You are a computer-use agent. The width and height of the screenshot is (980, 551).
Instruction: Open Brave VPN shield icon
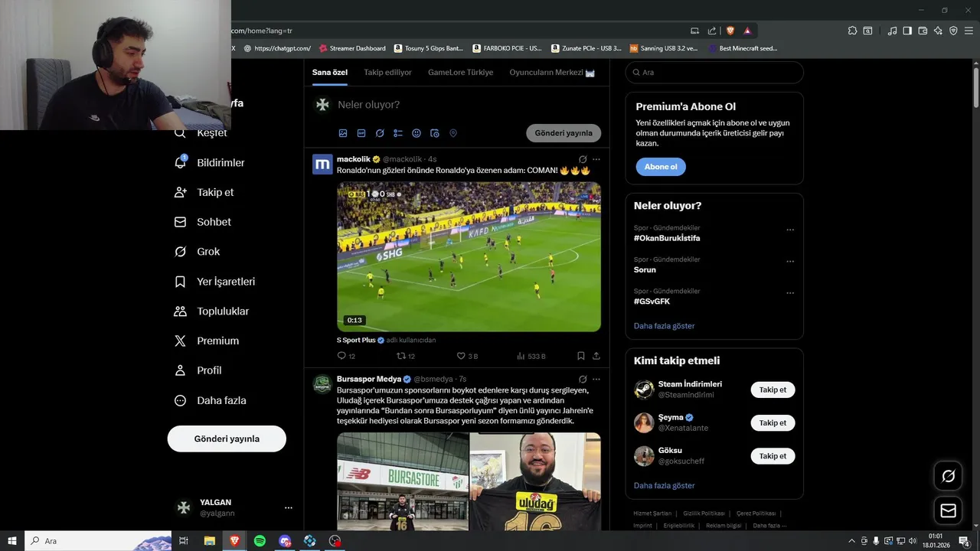point(953,31)
